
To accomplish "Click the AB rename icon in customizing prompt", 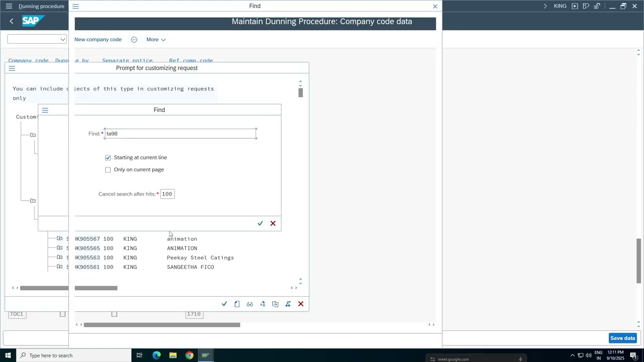I will pyautogui.click(x=263, y=304).
